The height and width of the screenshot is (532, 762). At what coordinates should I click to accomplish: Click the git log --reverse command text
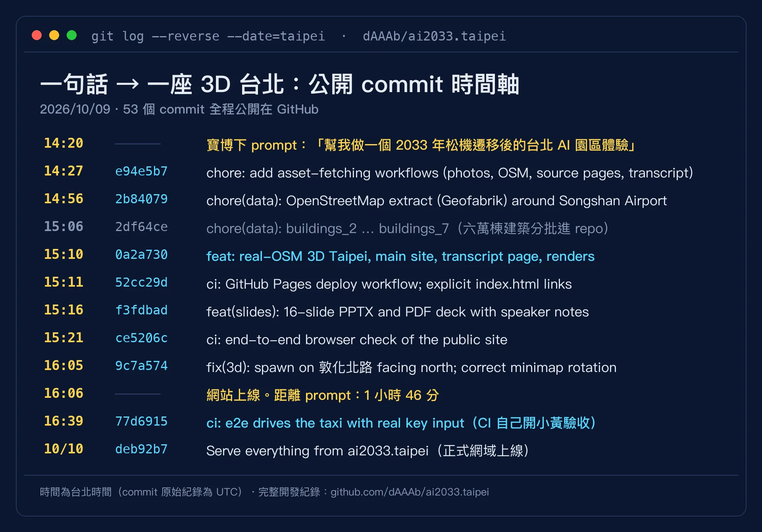coord(208,36)
